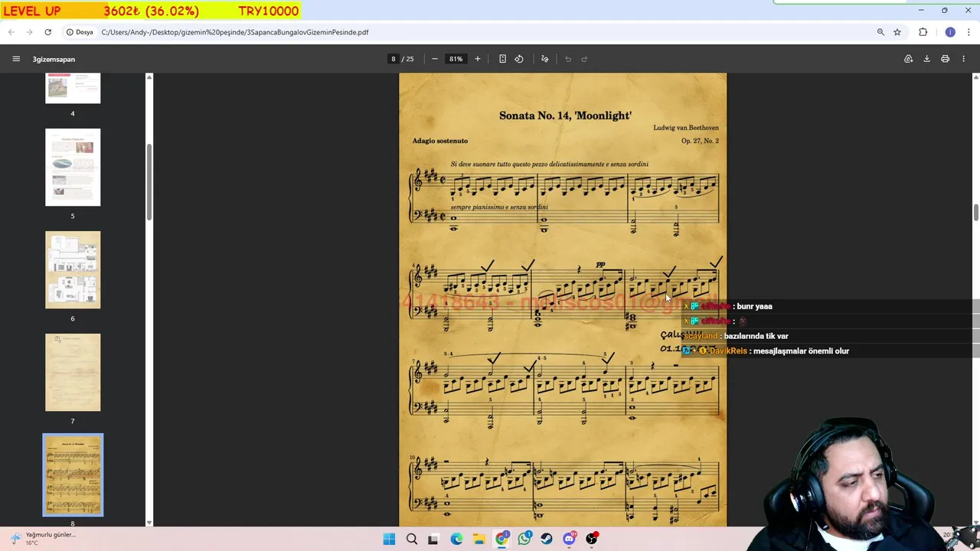
Task: Zoom out with the minus button
Action: [435, 59]
